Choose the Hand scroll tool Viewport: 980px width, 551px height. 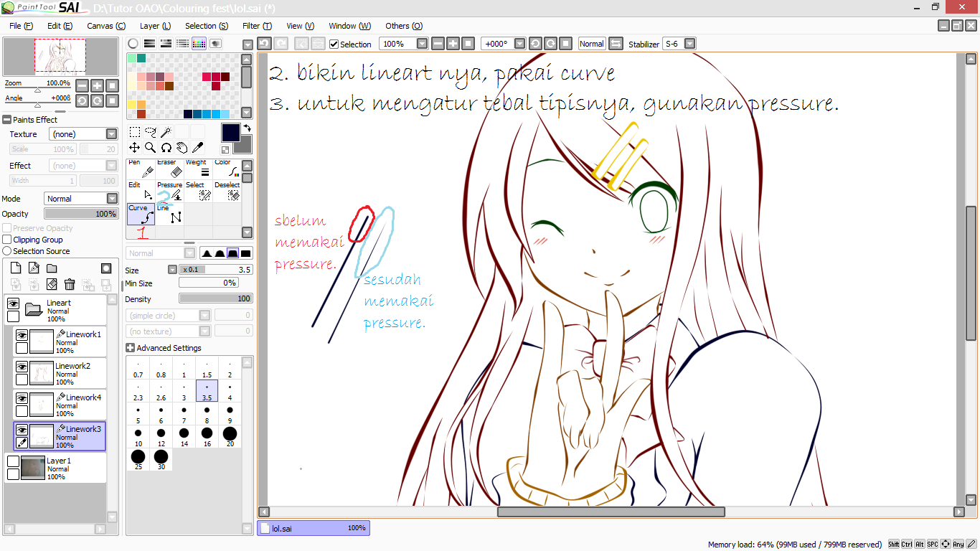click(x=182, y=148)
